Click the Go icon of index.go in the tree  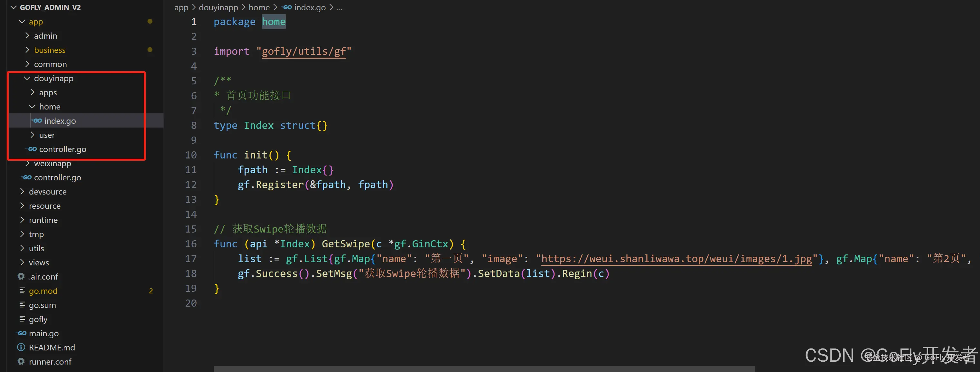(37, 121)
